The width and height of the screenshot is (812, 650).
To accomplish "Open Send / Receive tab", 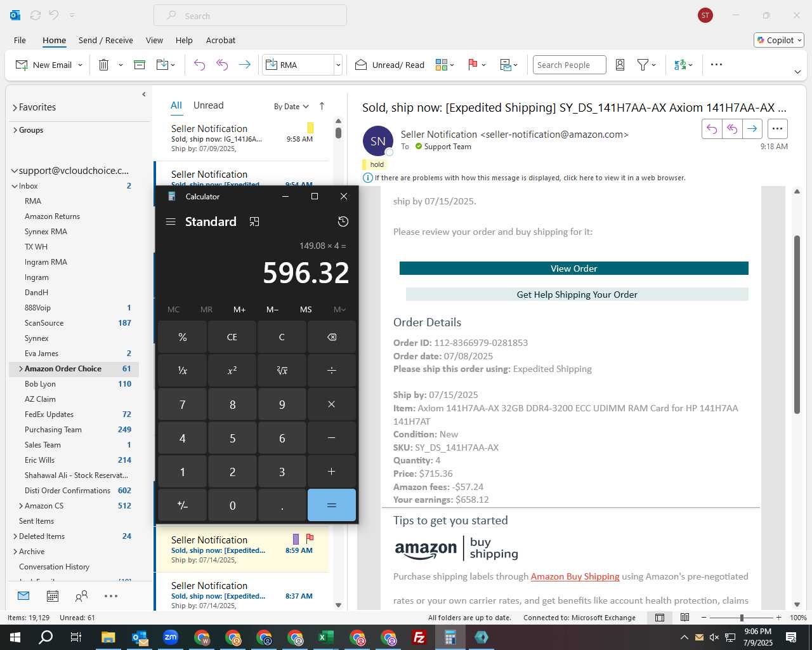I will [x=106, y=40].
